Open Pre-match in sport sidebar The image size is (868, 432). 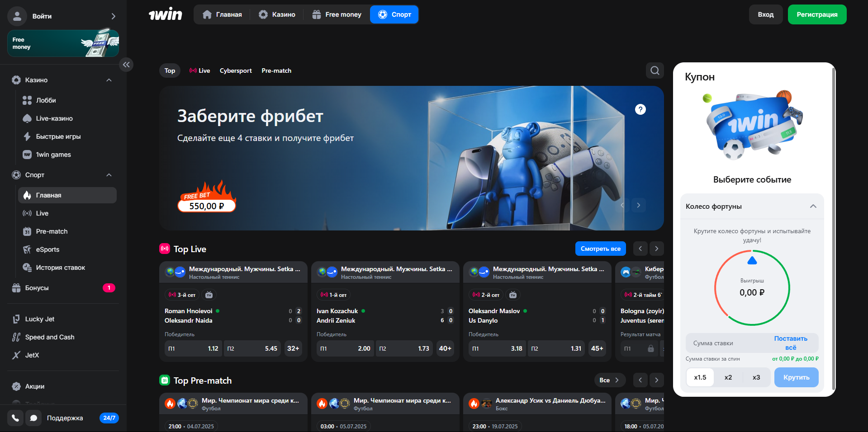pyautogui.click(x=67, y=231)
